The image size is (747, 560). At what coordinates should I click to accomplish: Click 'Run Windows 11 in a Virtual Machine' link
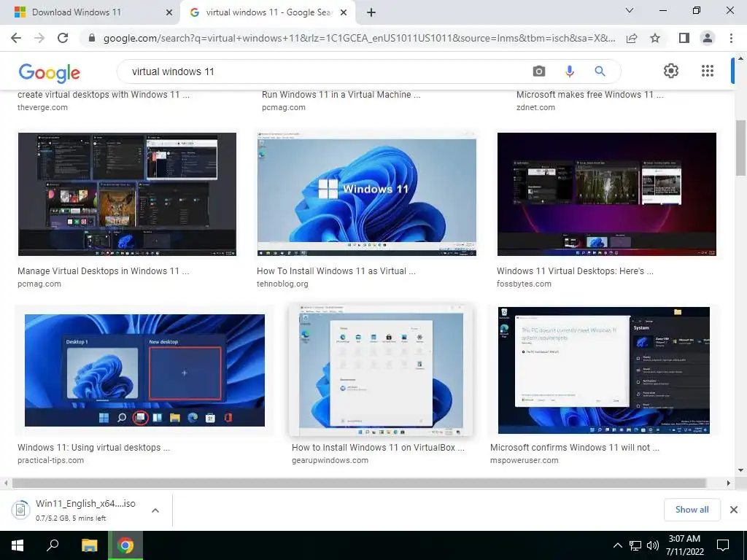click(x=341, y=95)
